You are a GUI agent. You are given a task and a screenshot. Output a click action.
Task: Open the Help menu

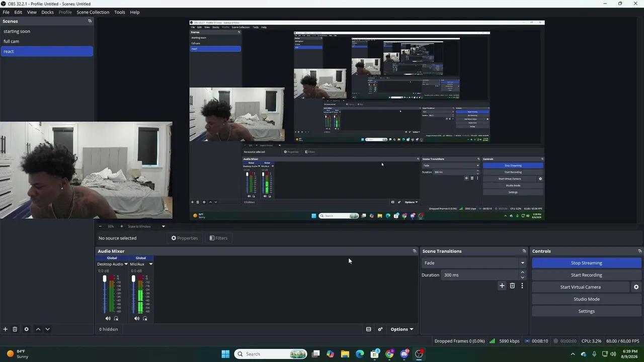point(135,12)
